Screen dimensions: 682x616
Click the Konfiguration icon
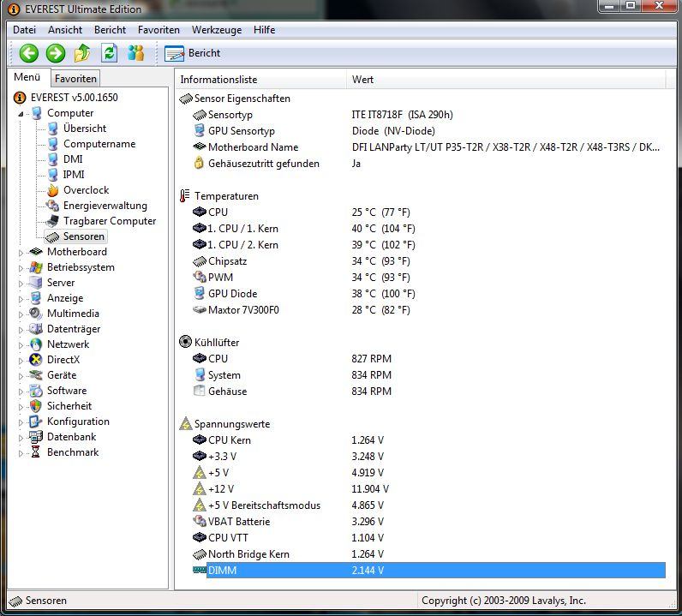(36, 422)
